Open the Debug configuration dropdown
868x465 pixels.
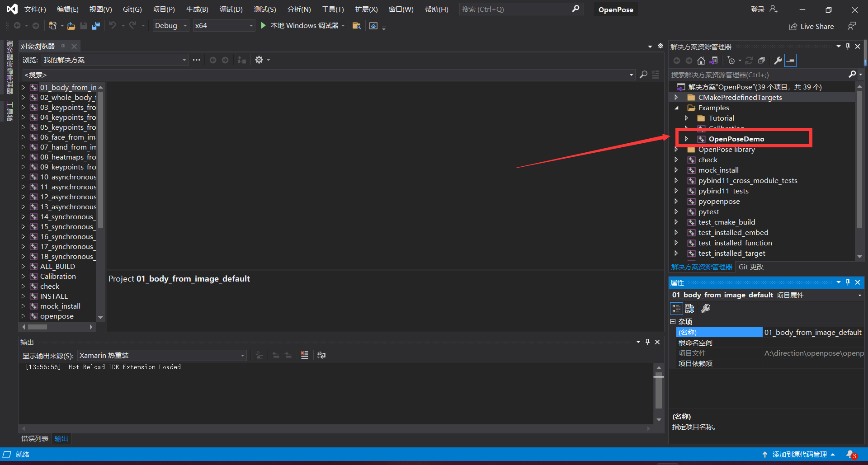[170, 26]
